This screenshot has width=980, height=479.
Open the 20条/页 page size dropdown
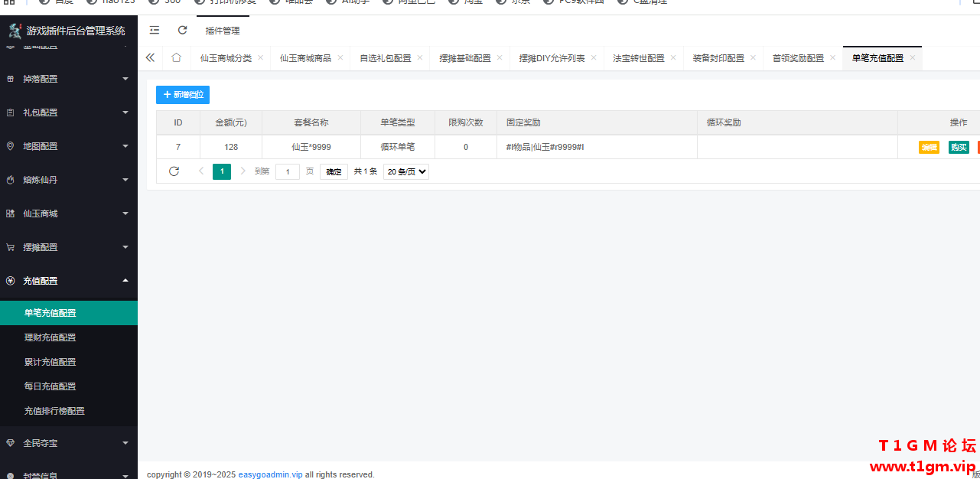pos(406,171)
